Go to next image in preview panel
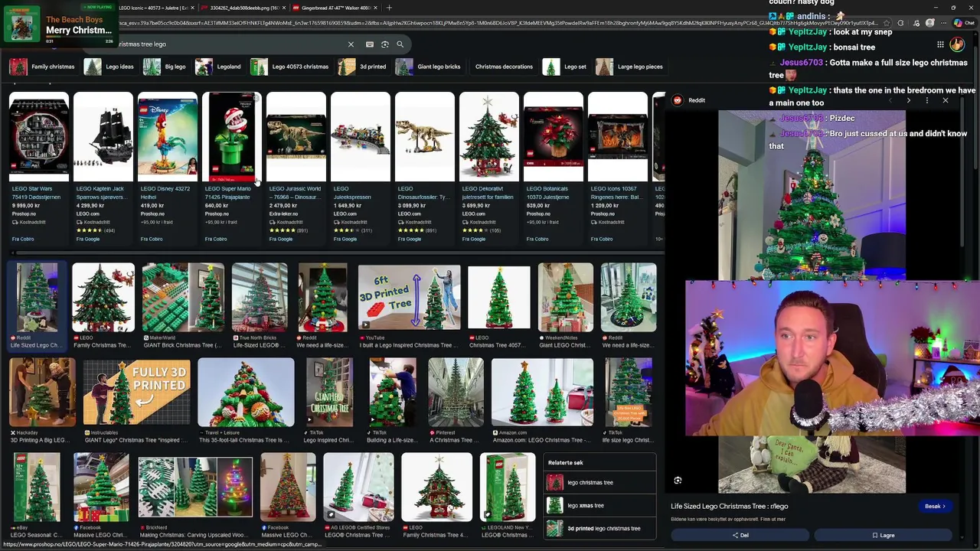 tap(909, 100)
